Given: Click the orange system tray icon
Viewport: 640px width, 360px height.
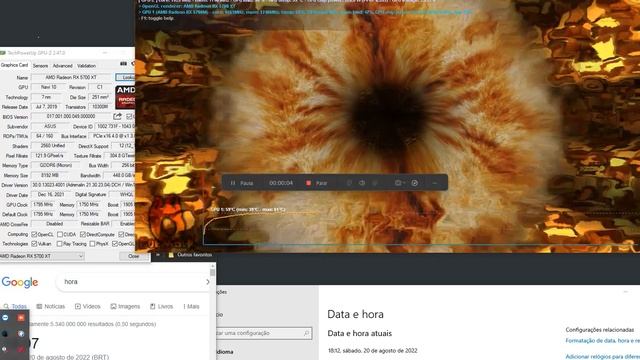Looking at the screenshot, I should coord(20,318).
